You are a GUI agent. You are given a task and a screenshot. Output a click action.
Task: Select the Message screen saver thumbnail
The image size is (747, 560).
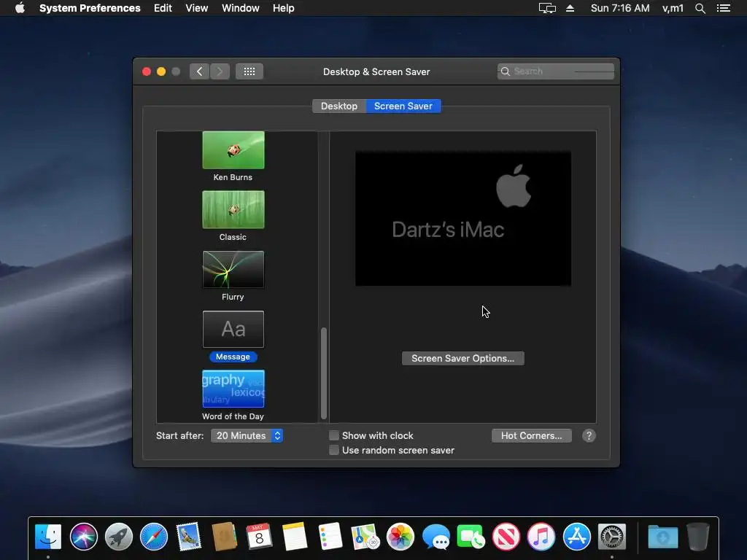pos(233,329)
